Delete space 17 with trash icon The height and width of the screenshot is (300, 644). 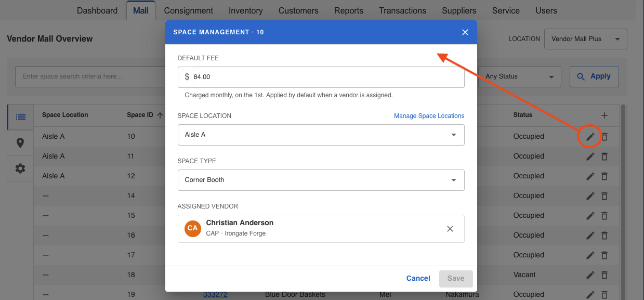tap(604, 255)
